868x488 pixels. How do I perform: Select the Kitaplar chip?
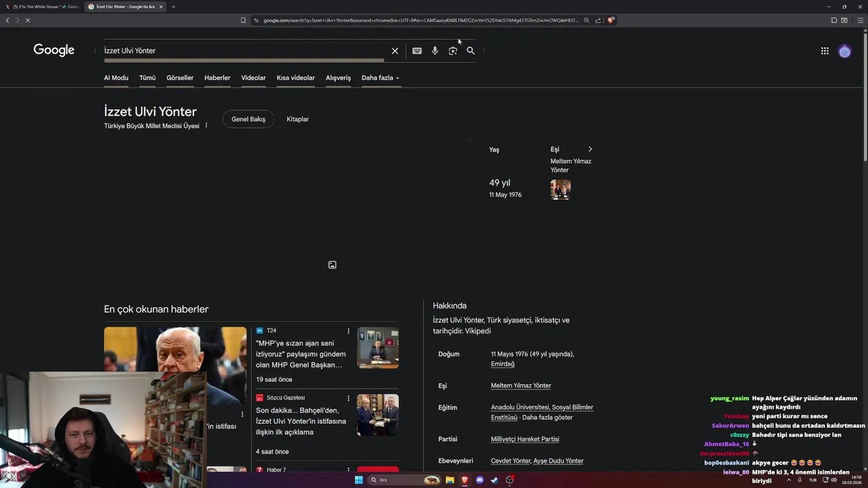[298, 119]
